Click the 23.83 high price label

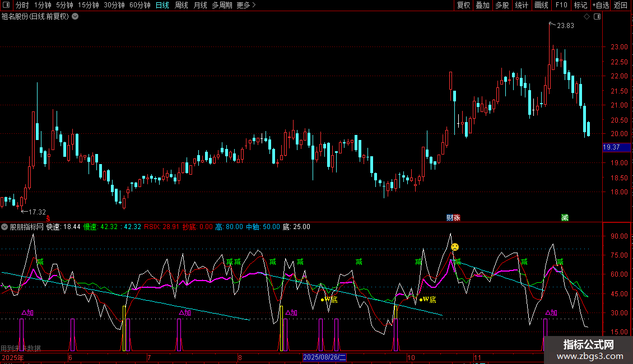tap(565, 25)
